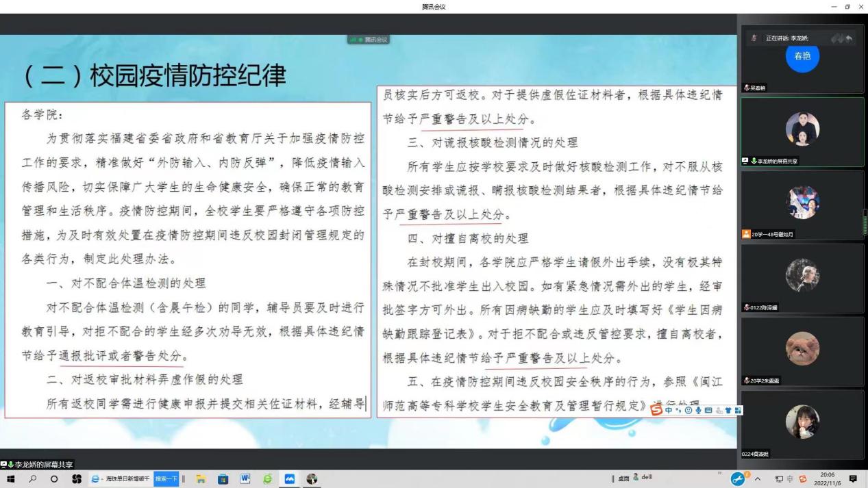Click the '搜索一下' search button
868x488 pixels.
166,479
